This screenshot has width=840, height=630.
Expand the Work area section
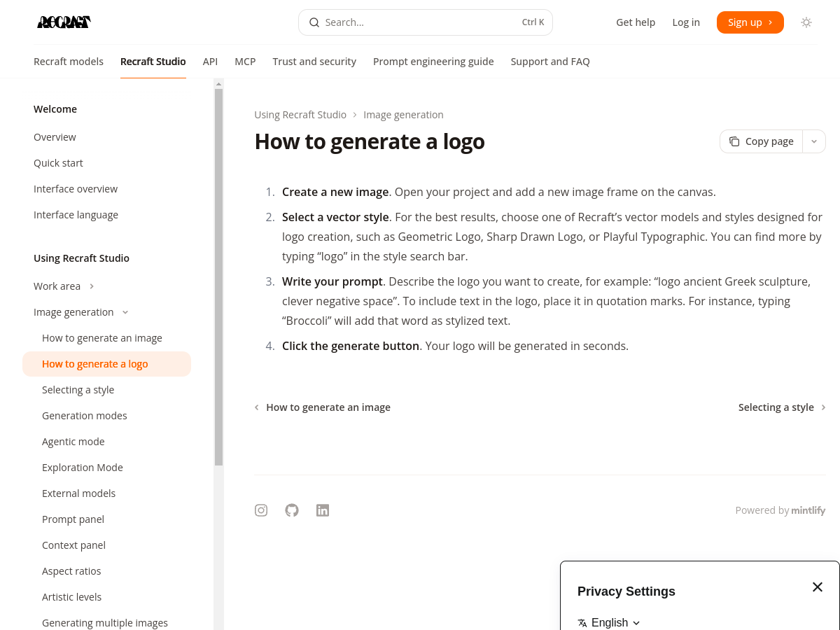click(x=92, y=286)
